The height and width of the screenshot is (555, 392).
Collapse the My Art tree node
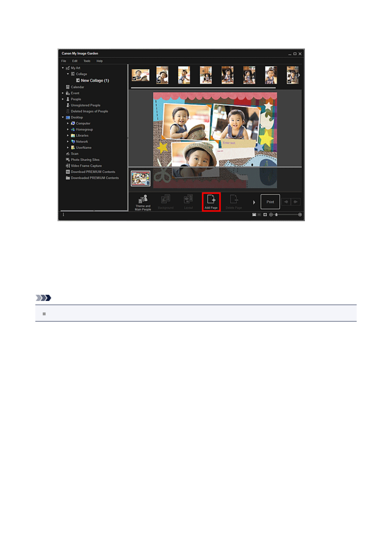pos(63,68)
